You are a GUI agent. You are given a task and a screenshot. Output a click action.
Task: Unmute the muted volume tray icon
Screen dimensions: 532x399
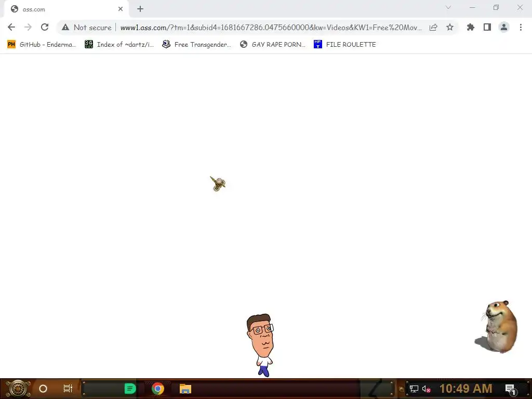[x=427, y=389]
